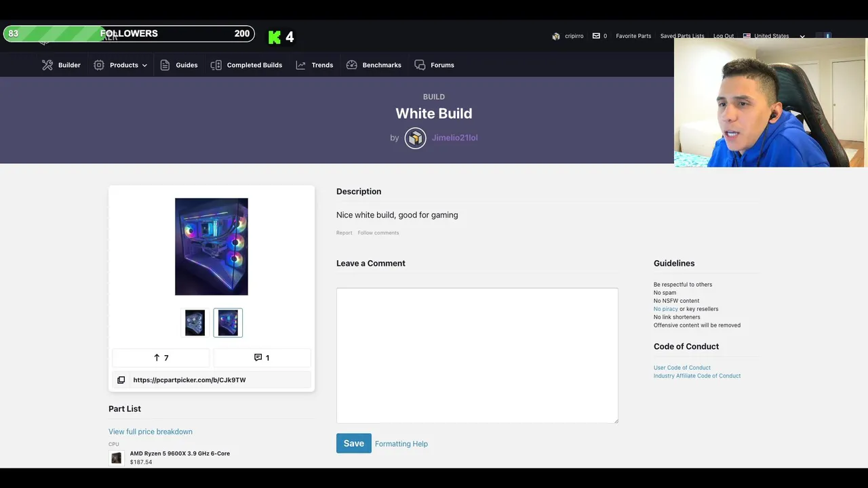Click the Products chip icon
The width and height of the screenshot is (868, 488).
click(99, 65)
